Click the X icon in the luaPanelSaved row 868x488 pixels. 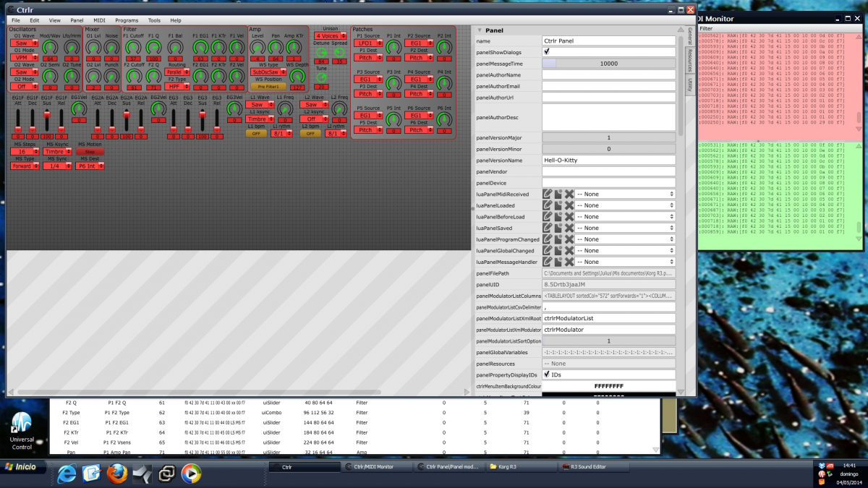click(569, 228)
